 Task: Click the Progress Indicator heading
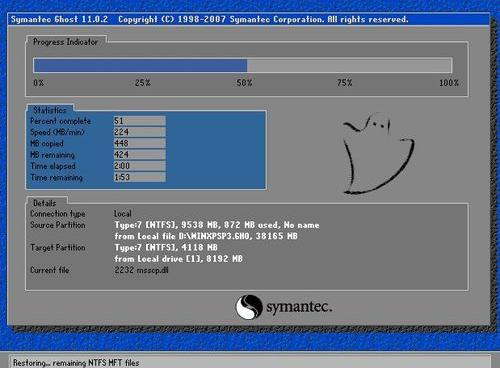65,42
